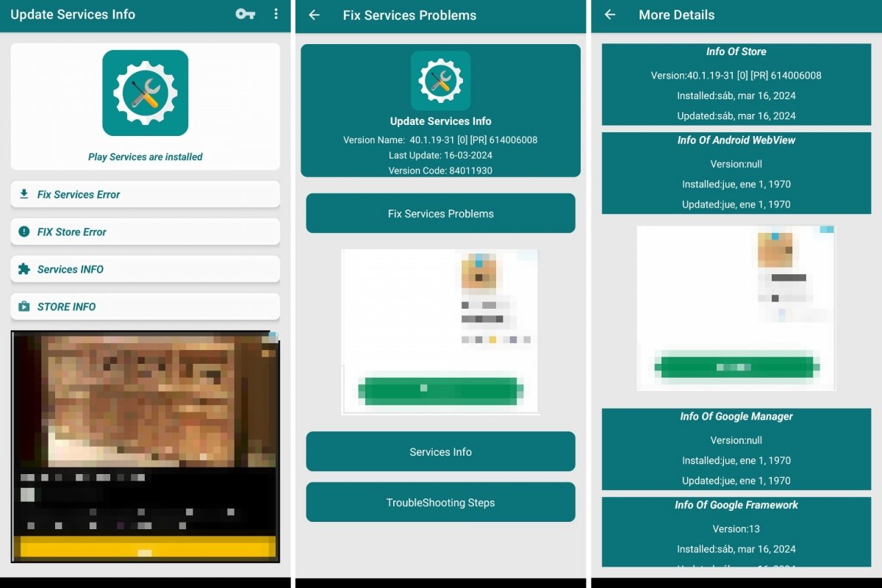Go back from More Details screen

point(610,15)
